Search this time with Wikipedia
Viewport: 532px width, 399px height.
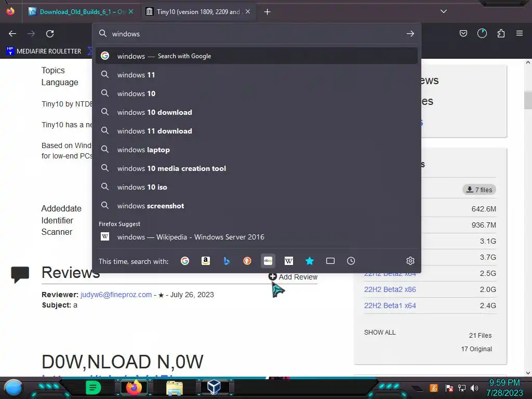[x=289, y=261]
